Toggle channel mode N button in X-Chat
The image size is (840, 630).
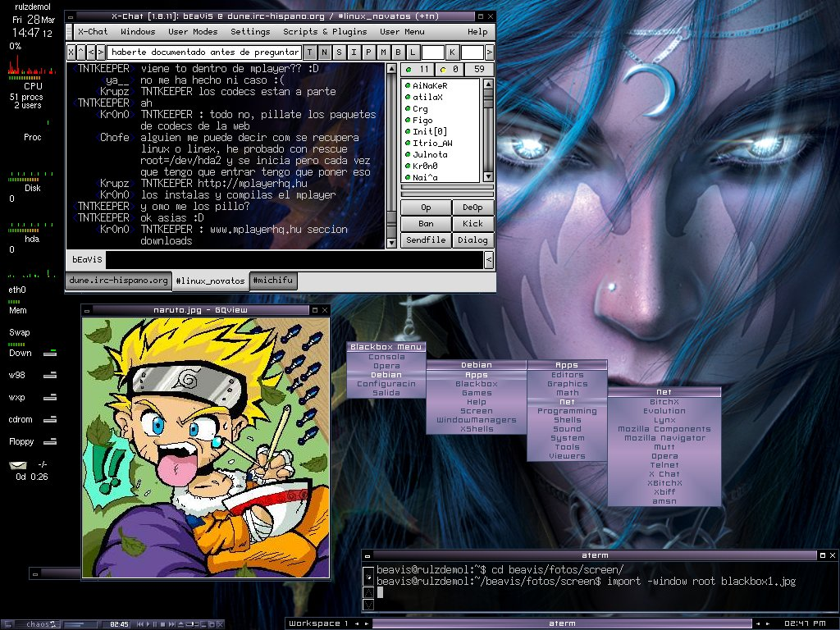click(324, 52)
